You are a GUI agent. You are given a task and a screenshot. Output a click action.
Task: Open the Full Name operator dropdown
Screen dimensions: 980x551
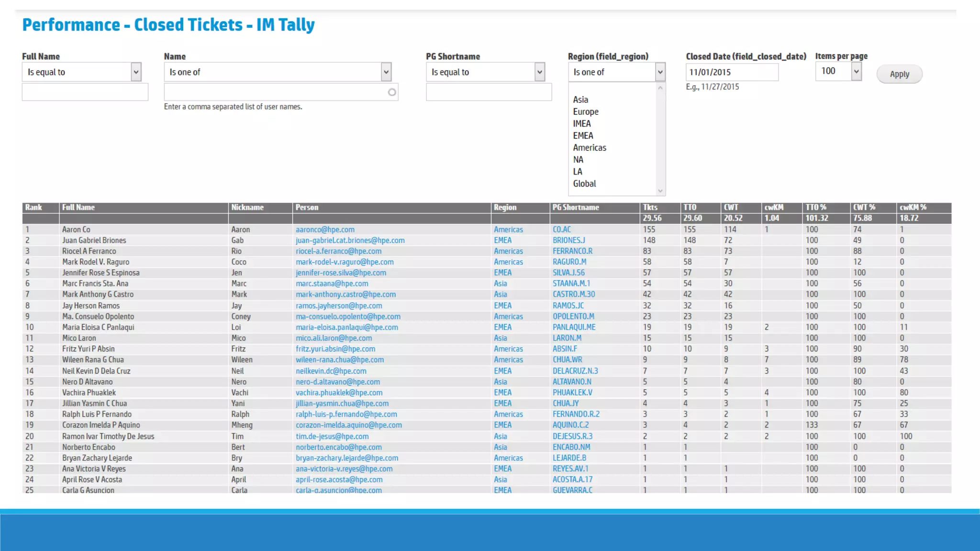coord(81,72)
